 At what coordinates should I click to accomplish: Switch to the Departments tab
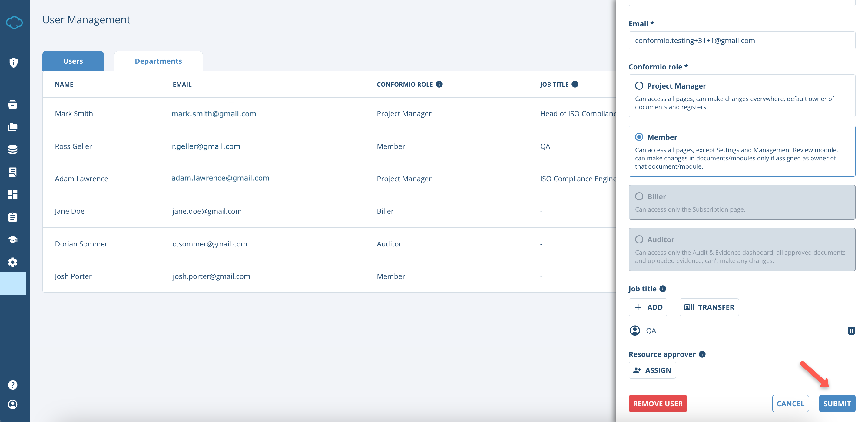[x=158, y=61]
